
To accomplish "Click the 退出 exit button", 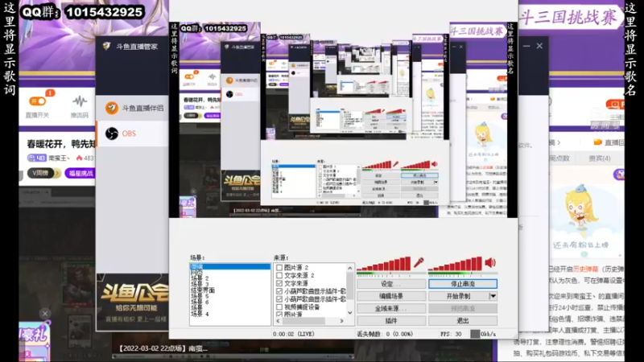I will click(x=462, y=320).
